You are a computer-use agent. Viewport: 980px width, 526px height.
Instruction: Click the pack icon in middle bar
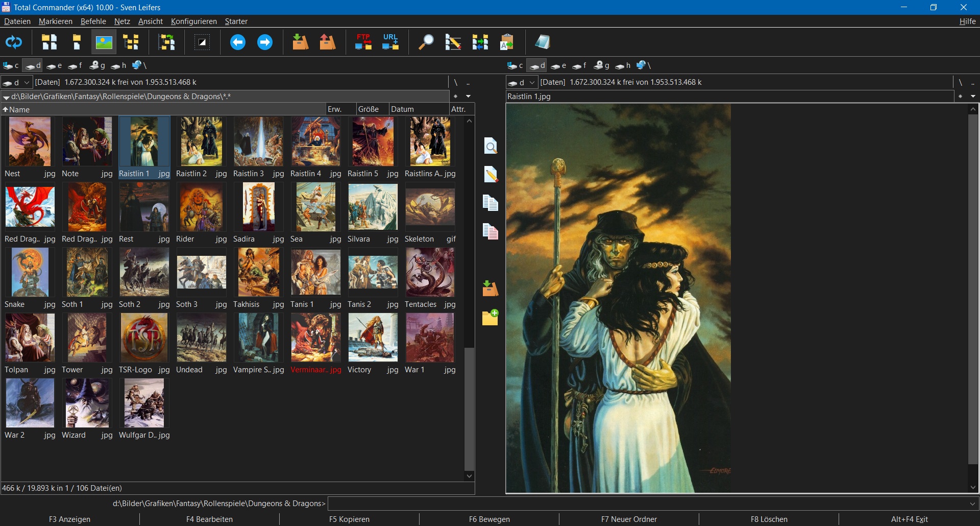(x=491, y=289)
